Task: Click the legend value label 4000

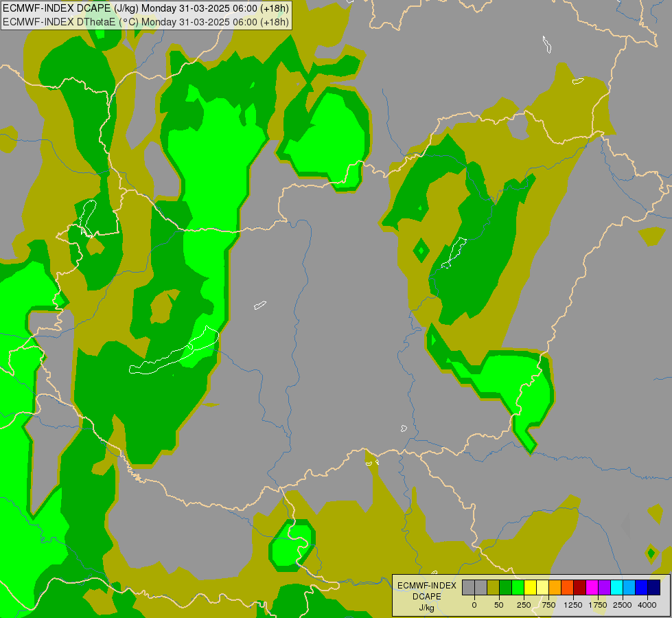Action: click(647, 605)
